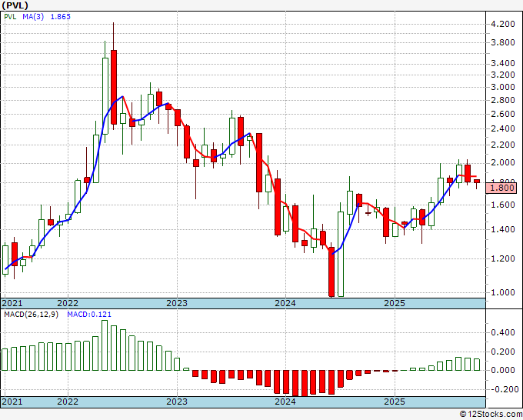Click the 2.600 price axis label

click(x=503, y=115)
